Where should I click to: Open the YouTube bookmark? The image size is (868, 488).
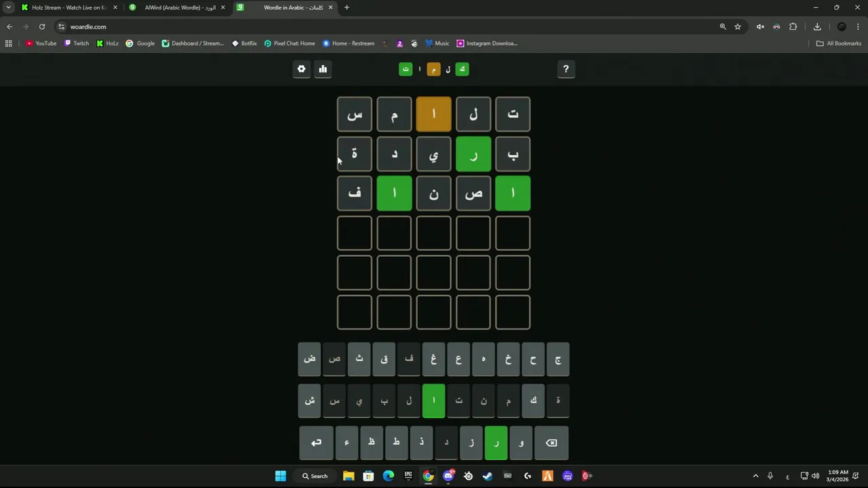(x=41, y=43)
